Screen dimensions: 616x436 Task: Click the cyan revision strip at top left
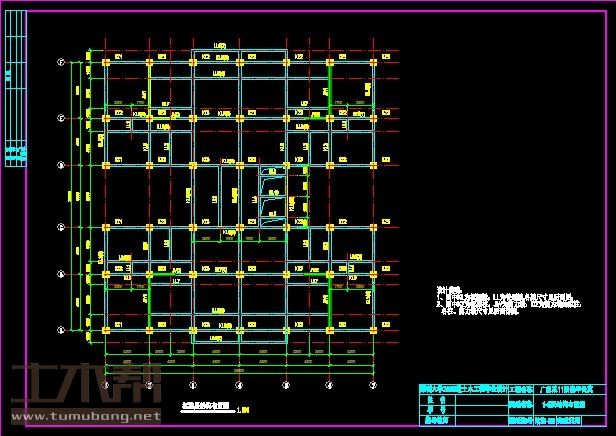(15, 90)
